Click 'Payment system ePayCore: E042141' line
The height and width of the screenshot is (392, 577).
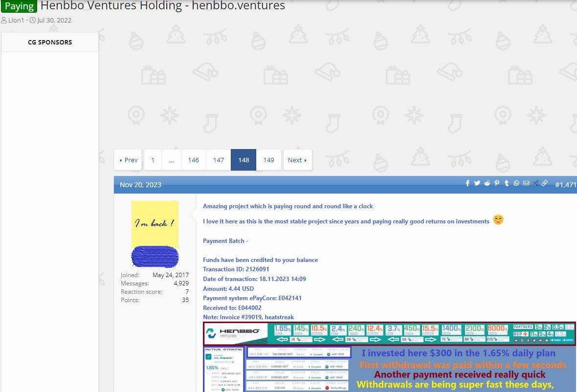(x=252, y=298)
